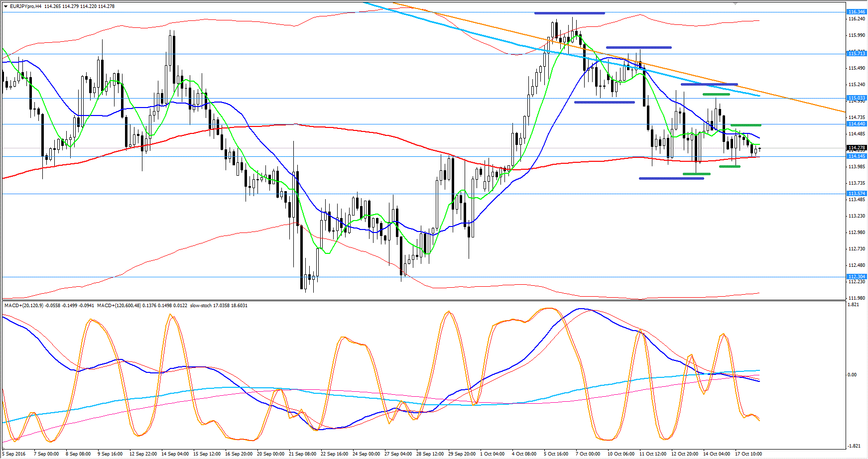
Task: Click the 1.821 indicator scale top value
Action: pyautogui.click(x=853, y=305)
